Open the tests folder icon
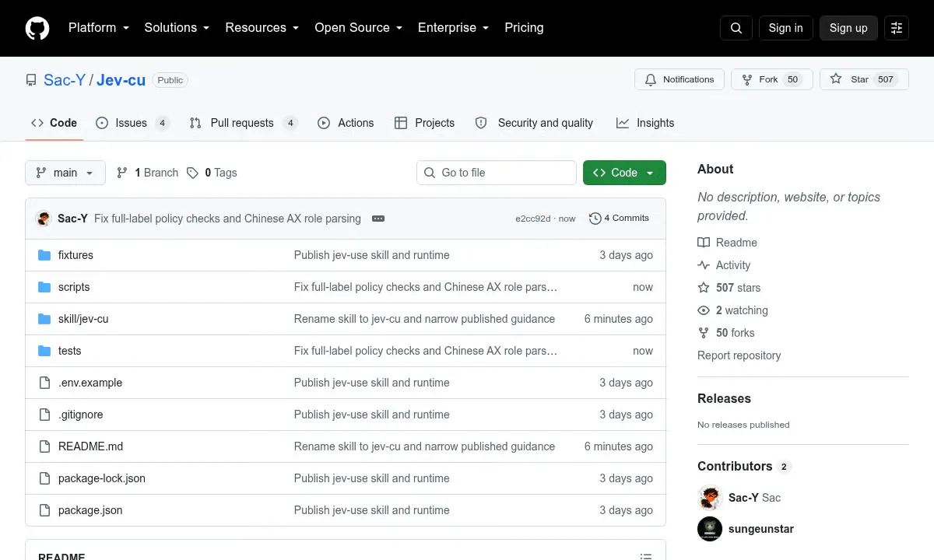Screen dimensions: 934x560 (44, 351)
